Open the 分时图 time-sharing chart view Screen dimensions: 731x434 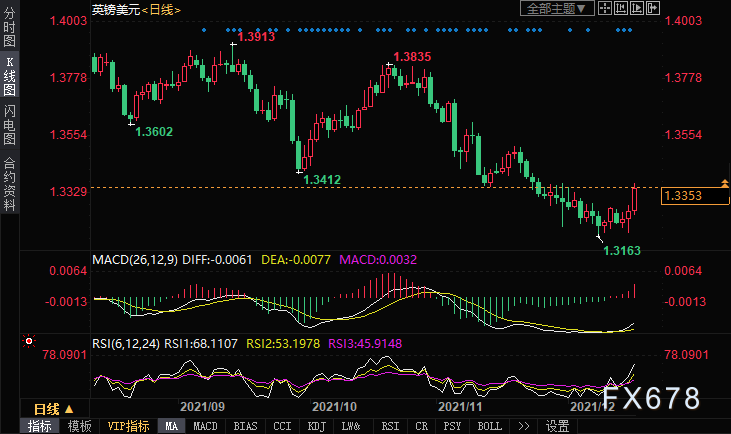tap(9, 26)
